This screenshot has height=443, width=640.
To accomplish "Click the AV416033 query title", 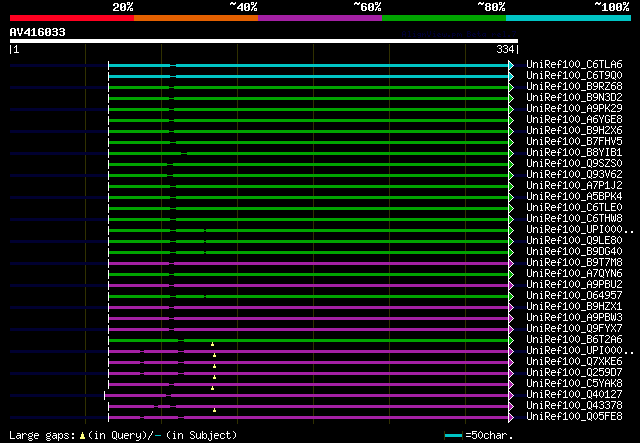I will (37, 32).
